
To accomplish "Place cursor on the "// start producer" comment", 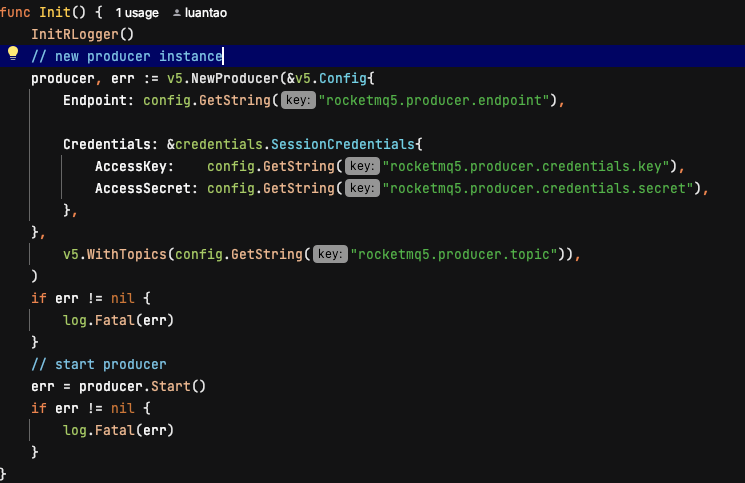I will click(x=99, y=364).
